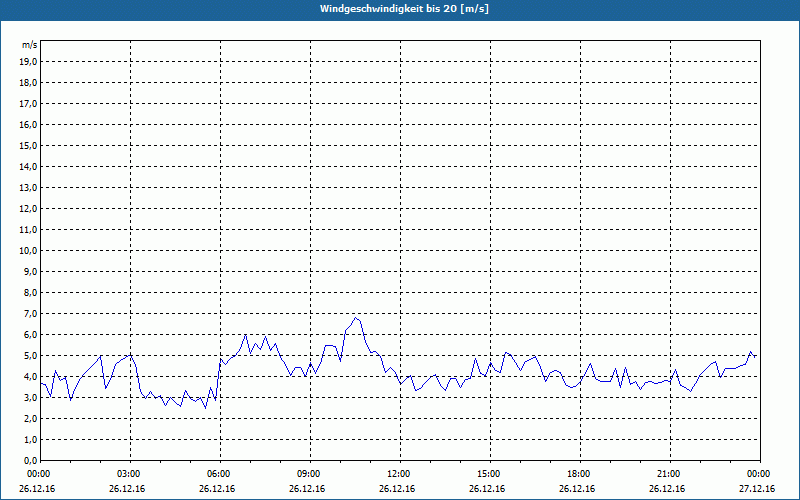Click the title "Windgeschwindigkeit bis 20 [m/s]"
Image resolution: width=800 pixels, height=500 pixels.
pyautogui.click(x=404, y=9)
